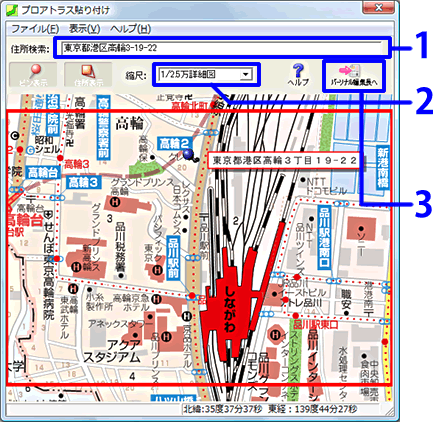Click the NTTドコモビル label on map

point(326,186)
